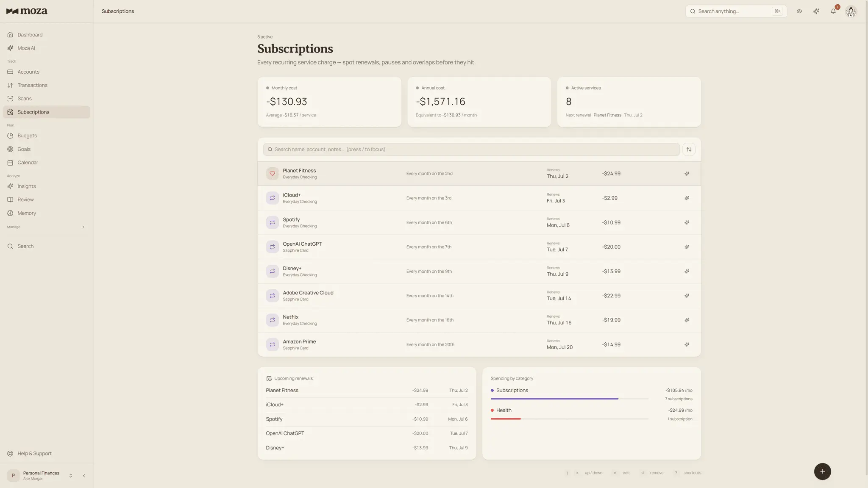Click the edit shortcut hint
The image size is (868, 488).
click(621, 473)
